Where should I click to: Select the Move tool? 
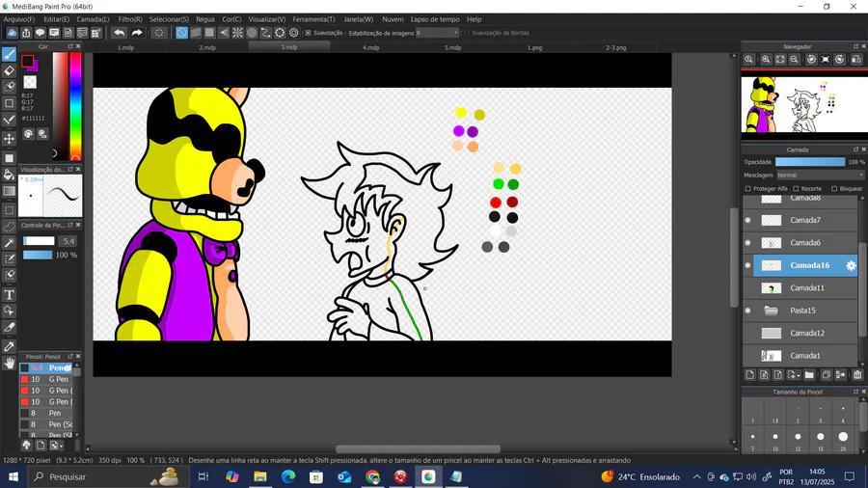(x=9, y=138)
